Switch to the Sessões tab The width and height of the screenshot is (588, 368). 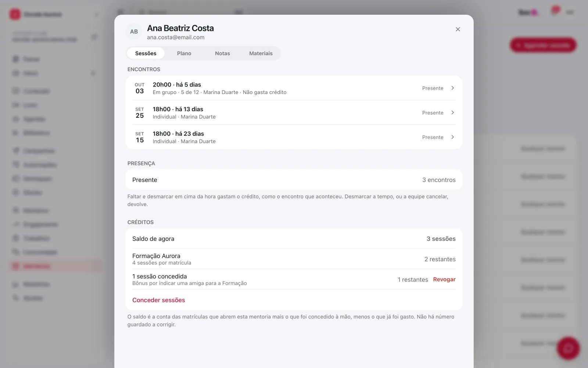(146, 53)
